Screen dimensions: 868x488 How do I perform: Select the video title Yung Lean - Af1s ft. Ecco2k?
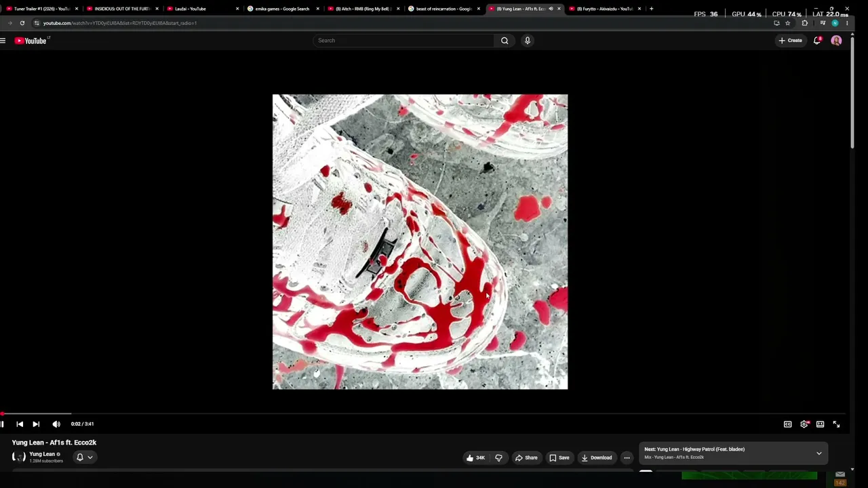tap(54, 443)
